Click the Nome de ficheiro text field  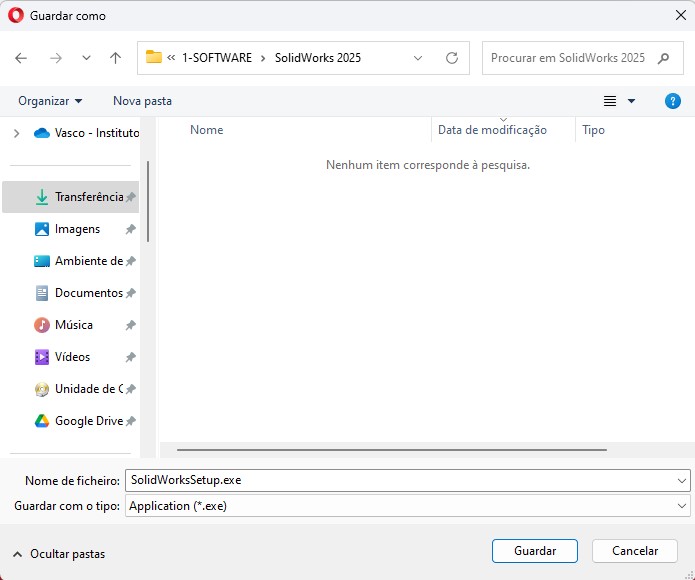[x=400, y=480]
